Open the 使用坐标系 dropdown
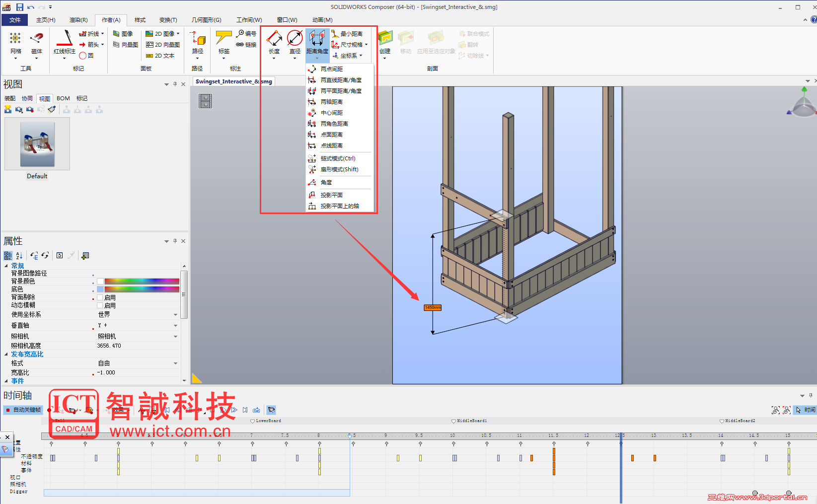This screenshot has height=504, width=817. [x=175, y=315]
